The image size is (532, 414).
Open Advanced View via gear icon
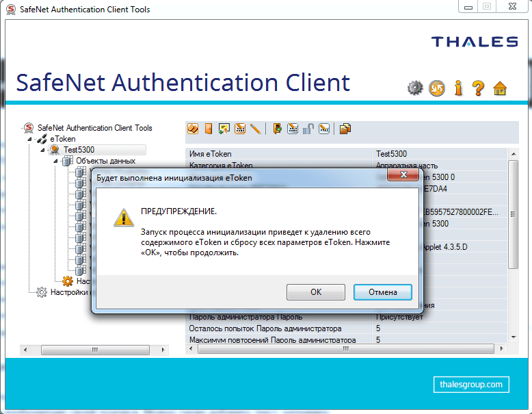click(415, 88)
